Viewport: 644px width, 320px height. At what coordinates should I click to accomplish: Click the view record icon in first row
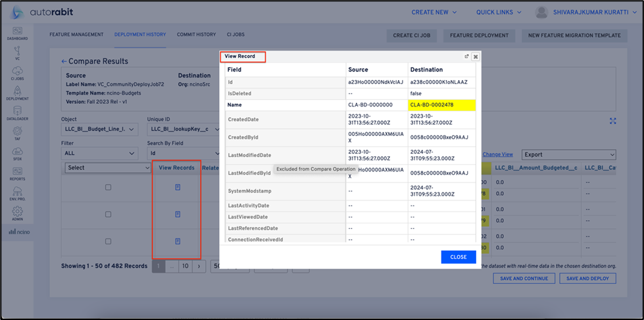coord(177,187)
